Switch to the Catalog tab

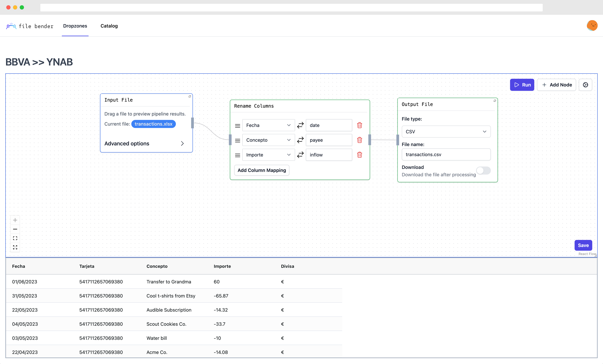click(x=109, y=26)
